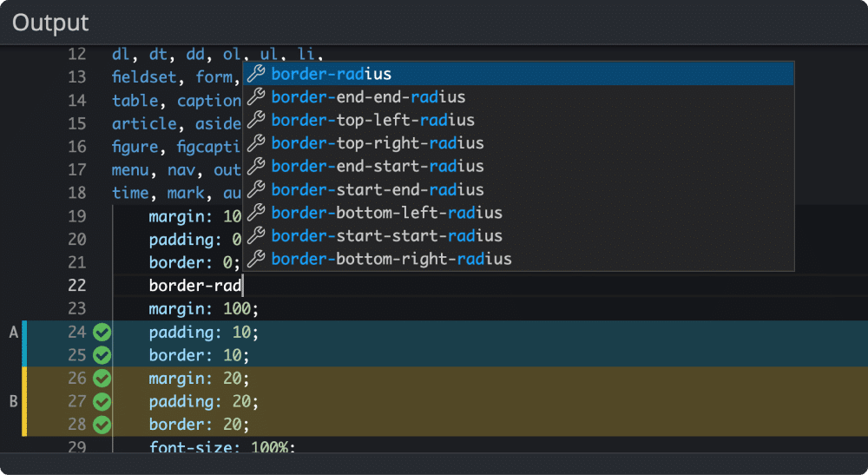Click wrench icon next to border-bottom-left-radius
The width and height of the screenshot is (868, 475).
pyautogui.click(x=256, y=213)
